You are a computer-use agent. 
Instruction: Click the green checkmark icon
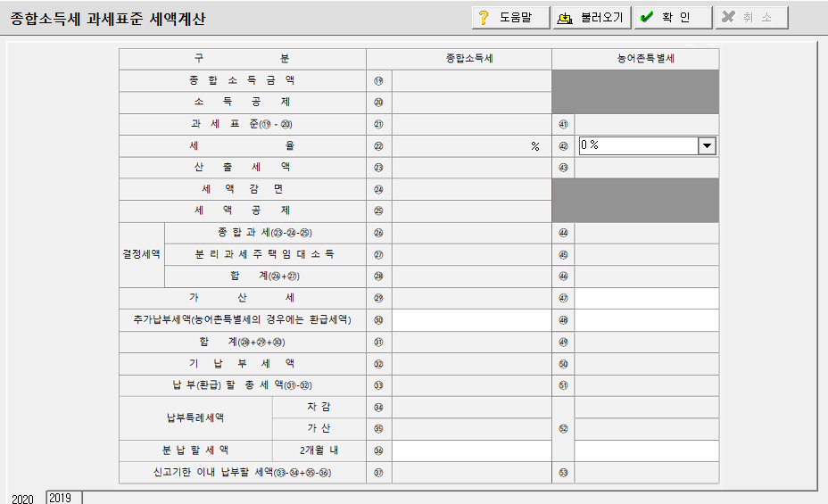pos(646,18)
